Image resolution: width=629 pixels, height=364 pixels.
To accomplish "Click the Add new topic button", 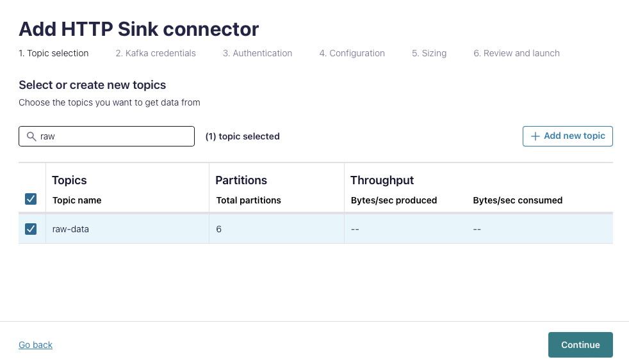I will tap(568, 136).
